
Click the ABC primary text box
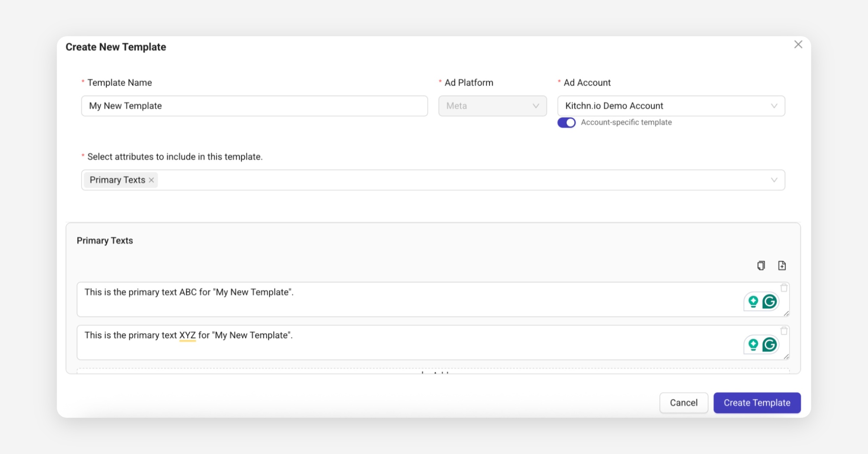click(398, 299)
